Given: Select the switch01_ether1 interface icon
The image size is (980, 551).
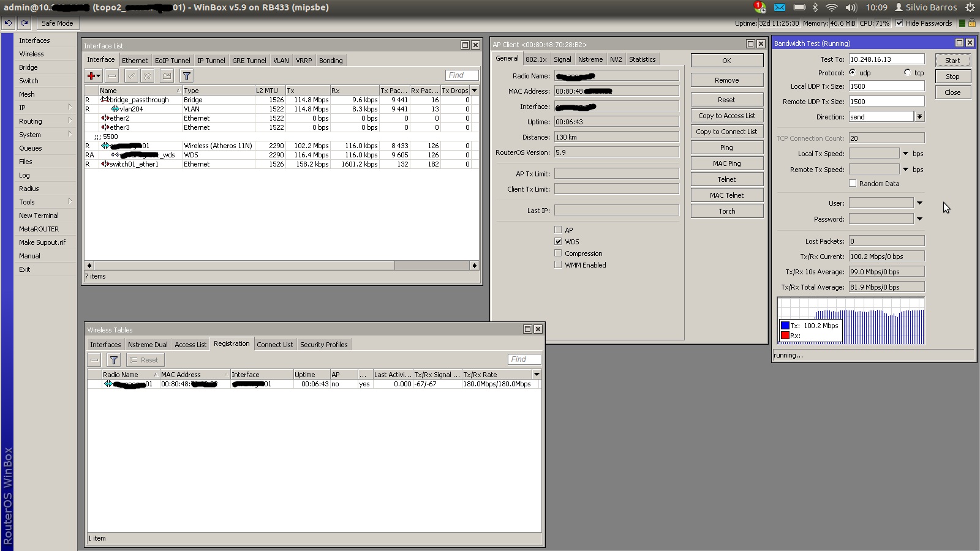Looking at the screenshot, I should point(105,164).
